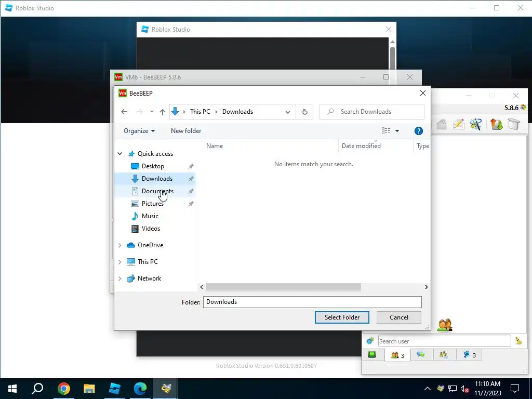
Task: Open File Explorer from taskbar
Action: coord(89,389)
